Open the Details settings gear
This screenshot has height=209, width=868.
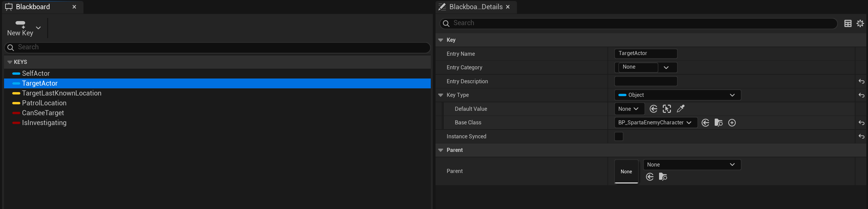click(860, 23)
